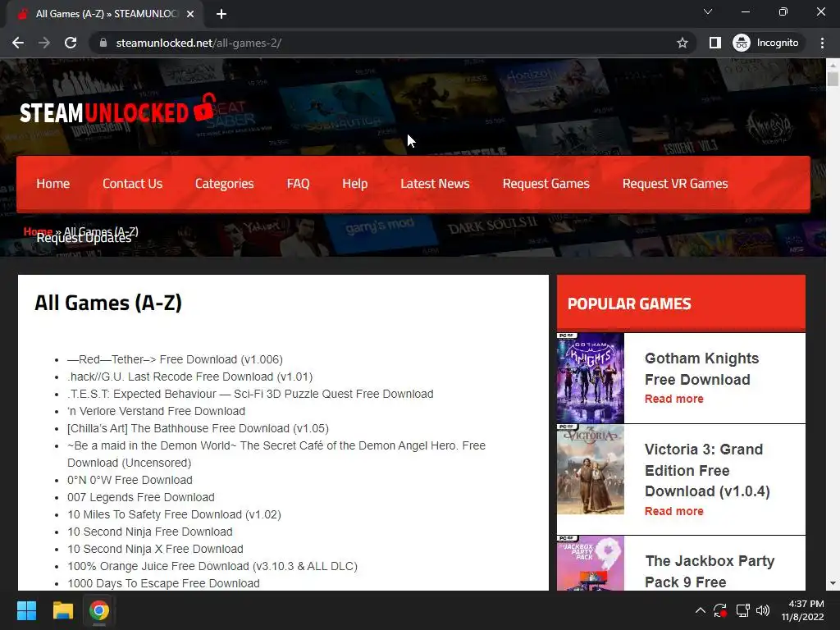Open the Request Games nav item
The width and height of the screenshot is (840, 630).
coord(546,184)
